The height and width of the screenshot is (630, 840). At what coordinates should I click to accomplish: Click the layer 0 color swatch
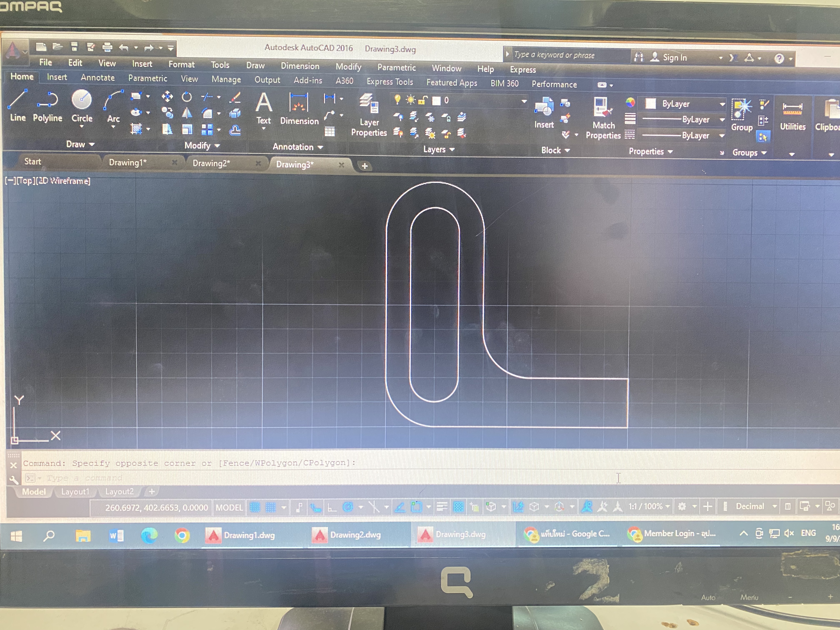(x=436, y=101)
